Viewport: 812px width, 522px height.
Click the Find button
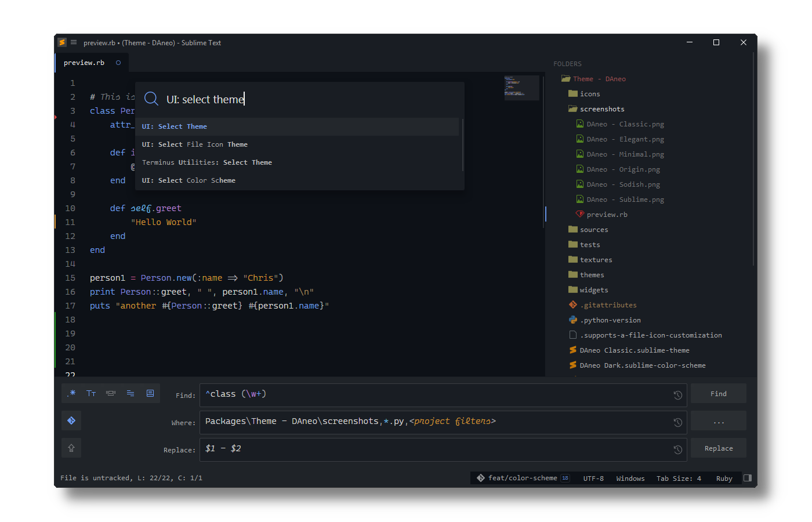(x=719, y=394)
